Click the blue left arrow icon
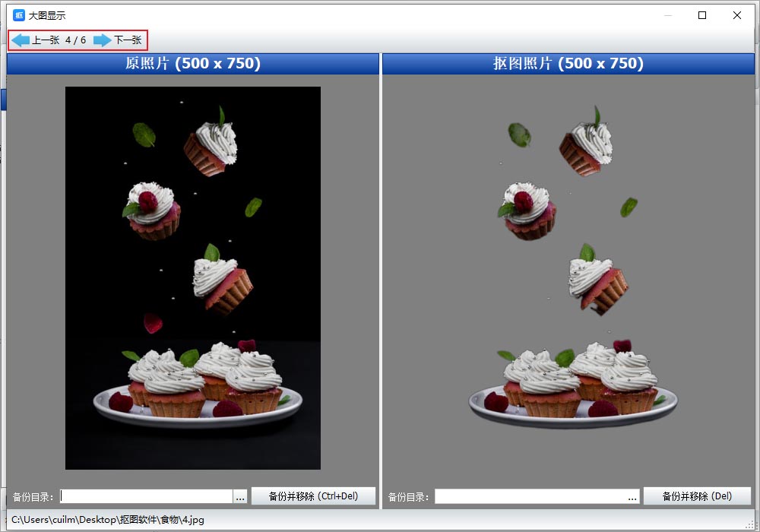This screenshot has width=760, height=532. pos(21,40)
